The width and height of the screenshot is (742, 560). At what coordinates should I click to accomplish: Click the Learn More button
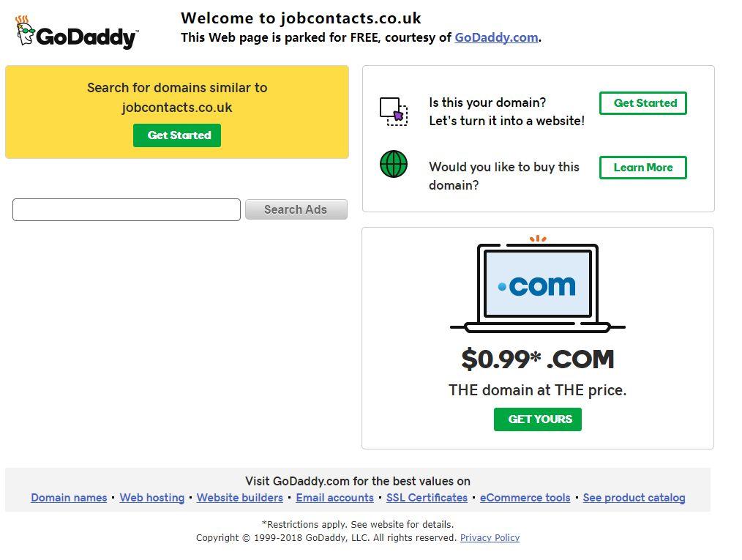[x=642, y=168]
